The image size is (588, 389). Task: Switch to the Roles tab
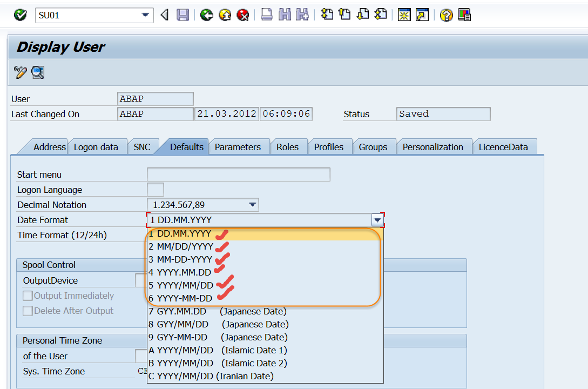coord(288,146)
